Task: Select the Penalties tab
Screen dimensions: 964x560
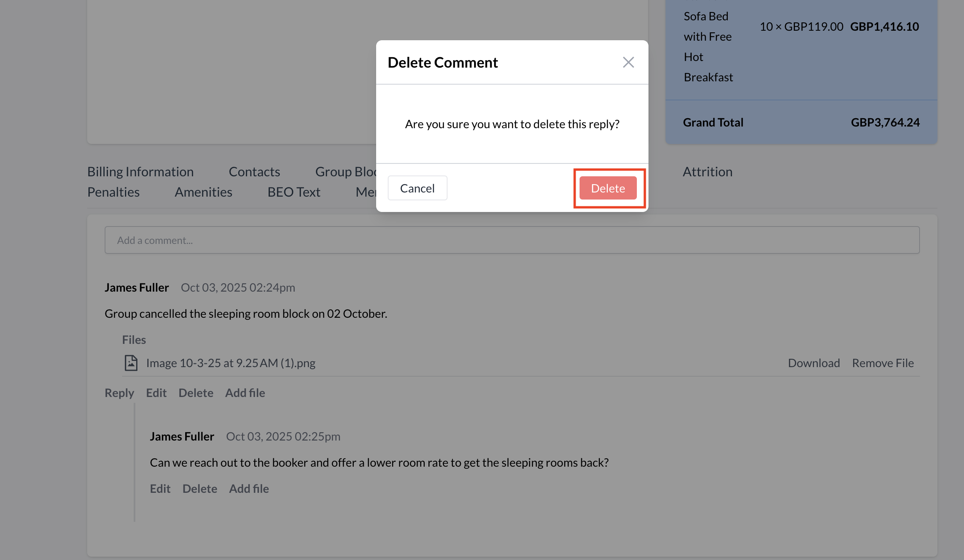Action: 113,192
